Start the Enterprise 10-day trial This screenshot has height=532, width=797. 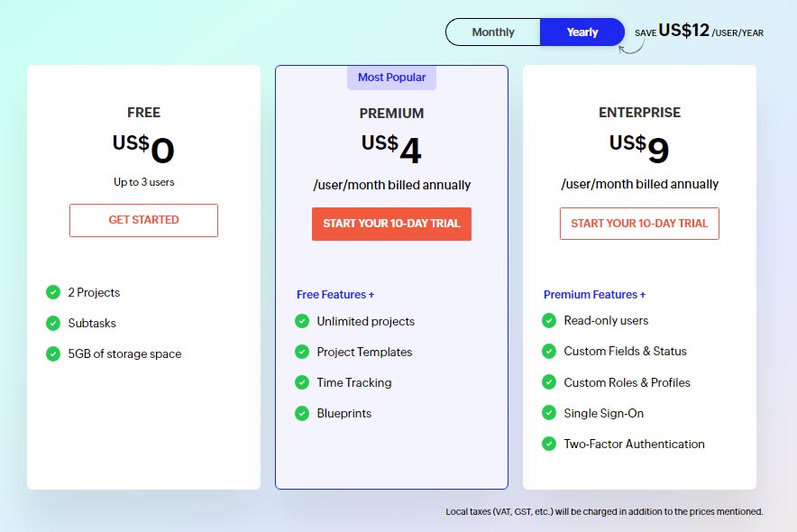coord(639,224)
